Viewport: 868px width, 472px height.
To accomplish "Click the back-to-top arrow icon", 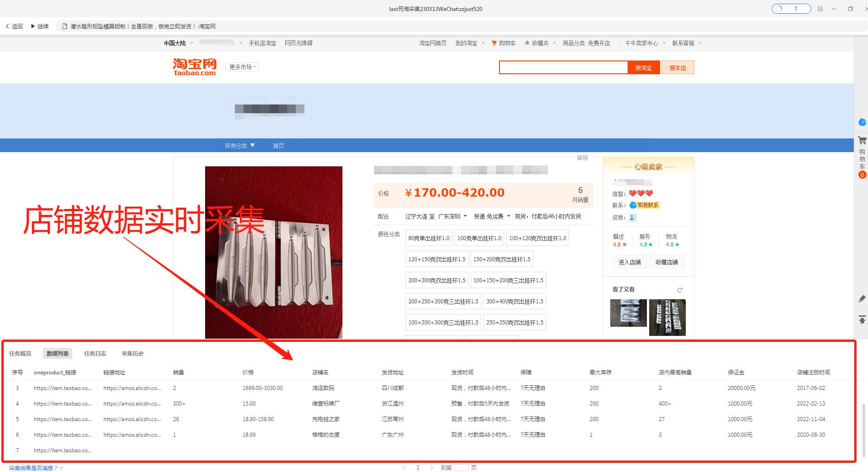I will click(x=863, y=319).
